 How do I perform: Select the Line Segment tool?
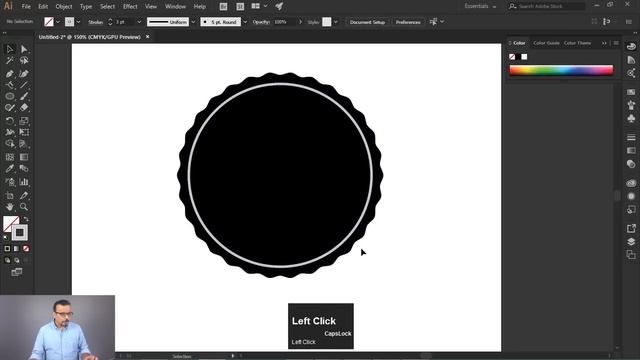click(24, 85)
